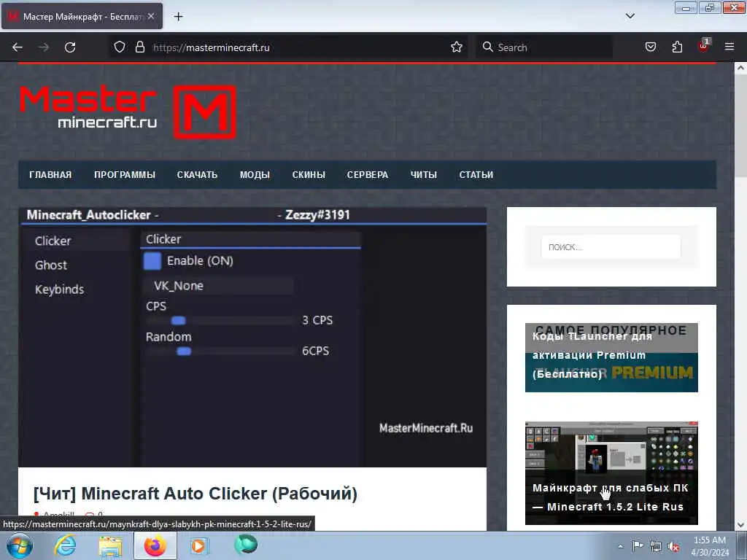
Task: Click the Action Center flag icon
Action: tap(637, 545)
